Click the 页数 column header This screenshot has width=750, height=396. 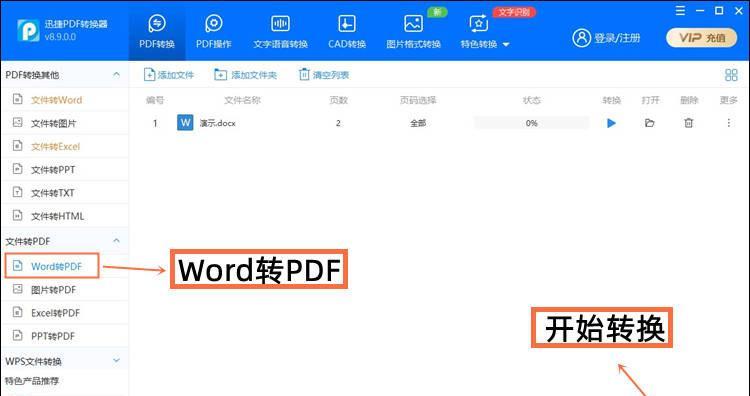click(338, 100)
